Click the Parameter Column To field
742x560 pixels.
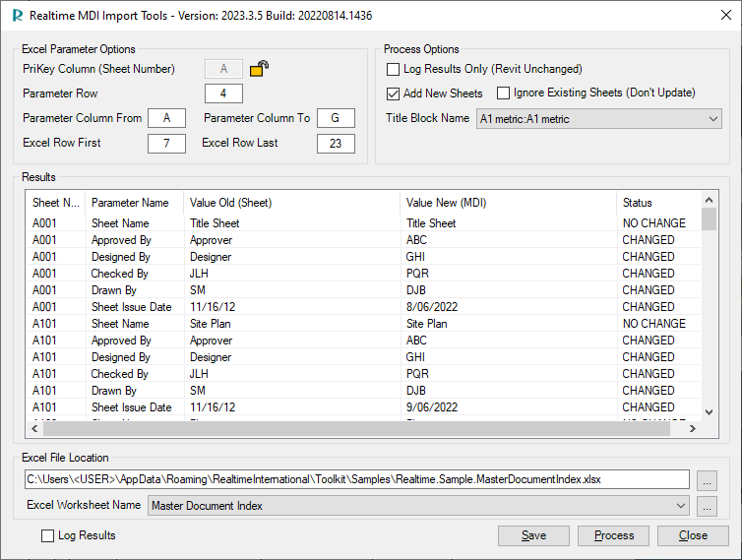336,118
